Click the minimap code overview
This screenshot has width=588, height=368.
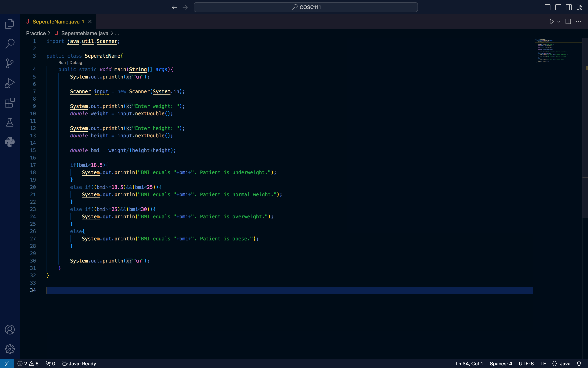(x=558, y=50)
